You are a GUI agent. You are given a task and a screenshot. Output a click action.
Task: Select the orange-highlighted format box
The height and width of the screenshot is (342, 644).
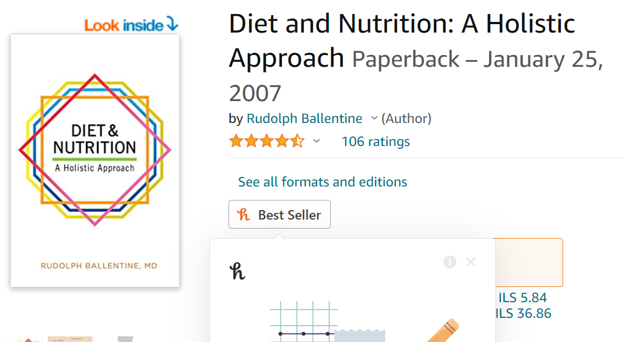click(x=529, y=262)
